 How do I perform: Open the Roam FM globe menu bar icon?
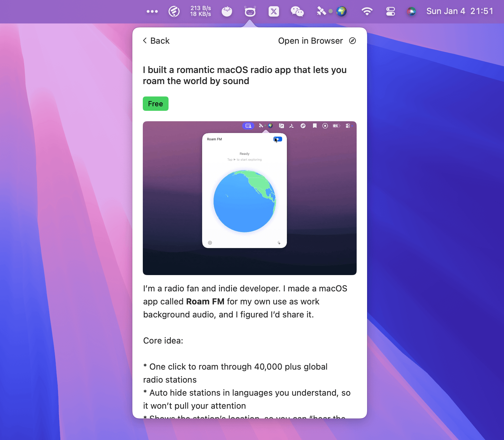(341, 11)
